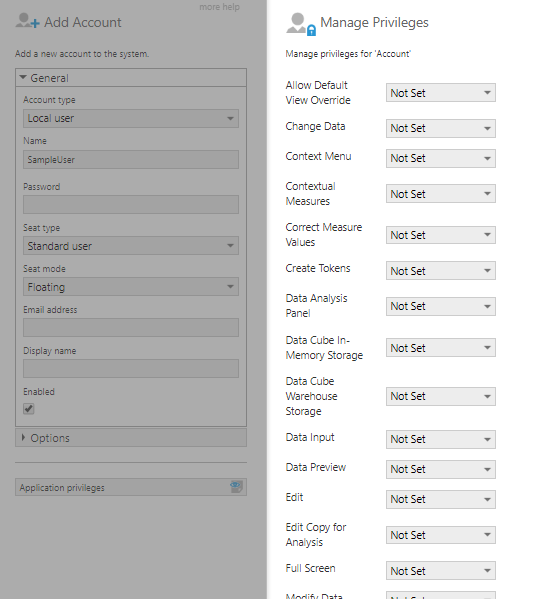Click the Add Account user icon
Screen dimensions: 534x599
pyautogui.click(x=27, y=21)
